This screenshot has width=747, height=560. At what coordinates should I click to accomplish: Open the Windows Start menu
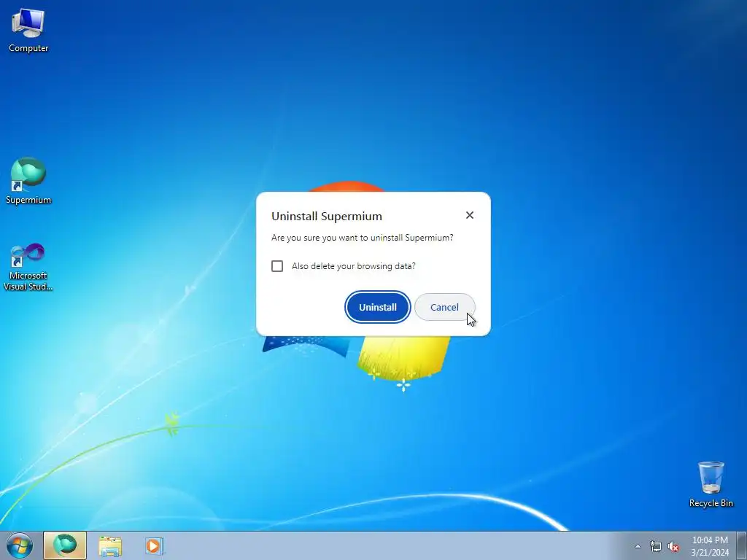(x=20, y=545)
